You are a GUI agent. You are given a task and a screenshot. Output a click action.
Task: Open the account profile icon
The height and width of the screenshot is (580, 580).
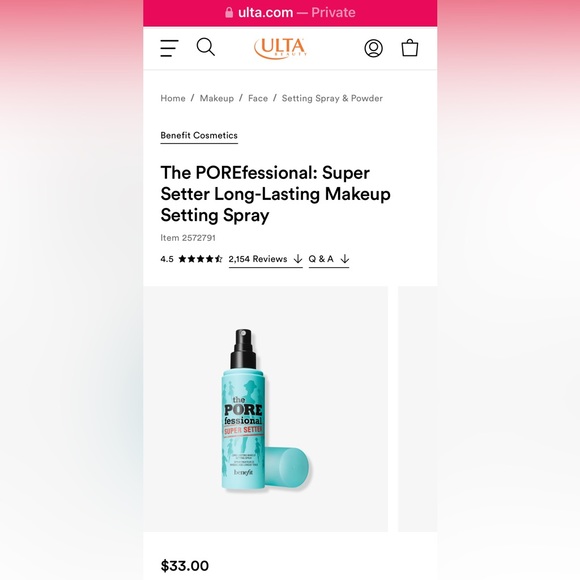pyautogui.click(x=374, y=48)
